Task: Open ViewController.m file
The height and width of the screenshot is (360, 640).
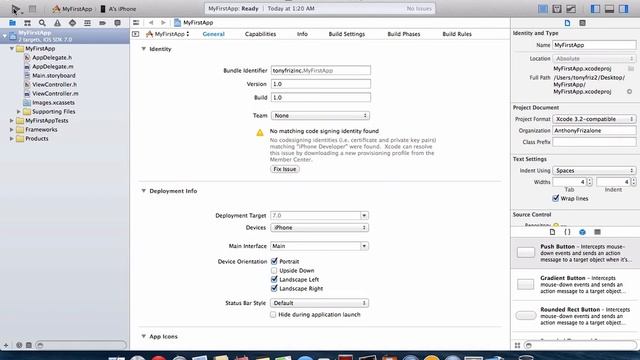Action: click(x=55, y=93)
